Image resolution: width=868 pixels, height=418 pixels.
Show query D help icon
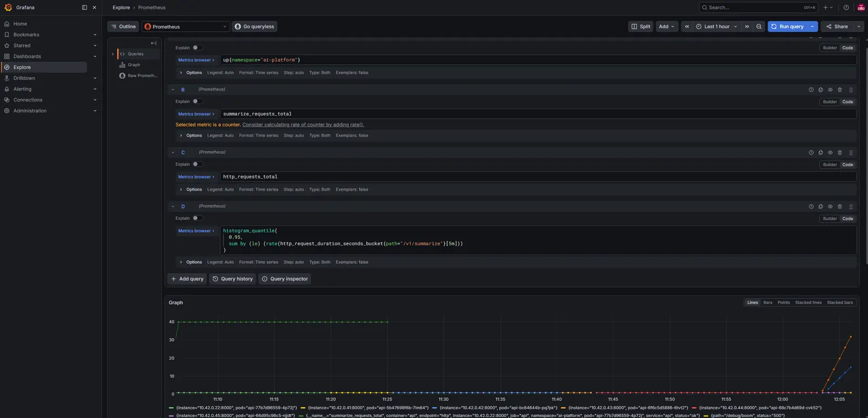(811, 206)
